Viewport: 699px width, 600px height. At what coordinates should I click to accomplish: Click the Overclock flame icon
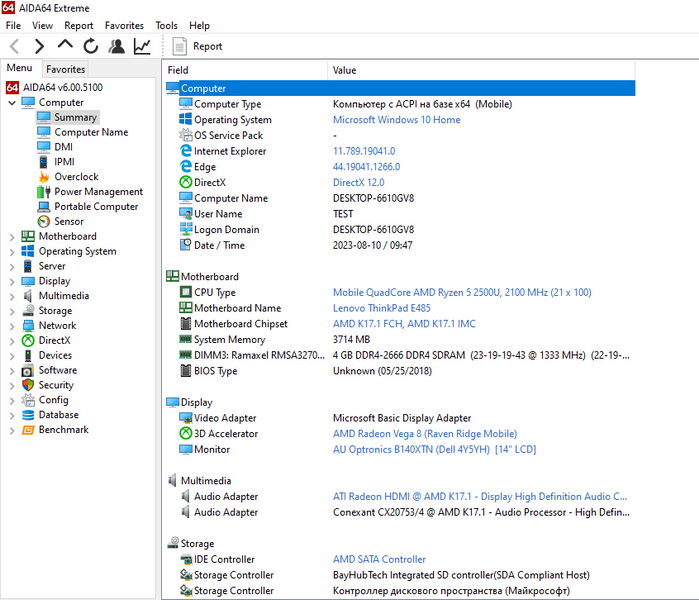tap(43, 177)
